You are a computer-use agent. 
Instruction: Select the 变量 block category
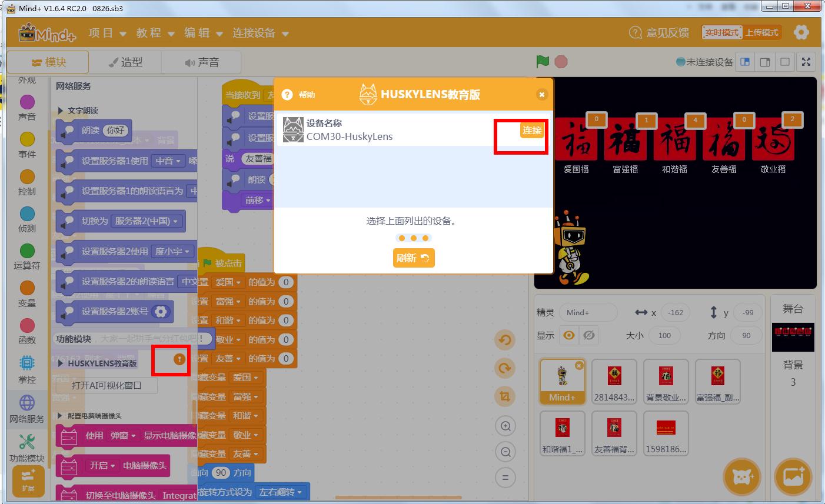click(27, 294)
